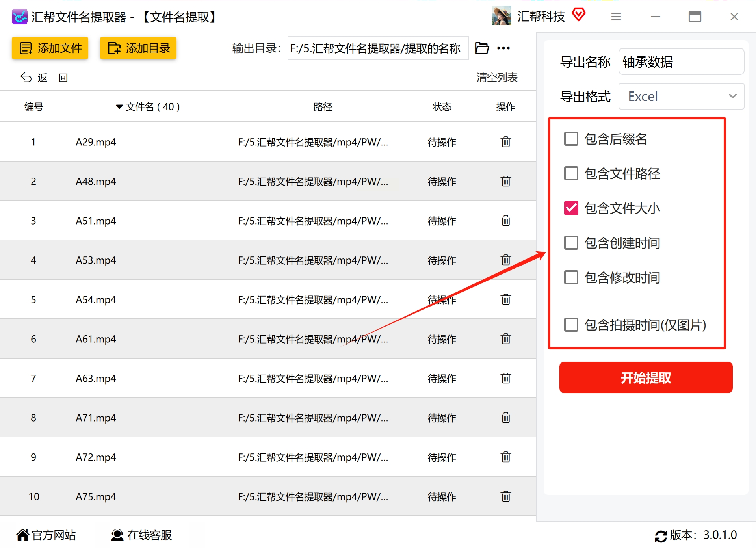Click the 汇帮科技 user avatar
The image size is (756, 548).
501,16
